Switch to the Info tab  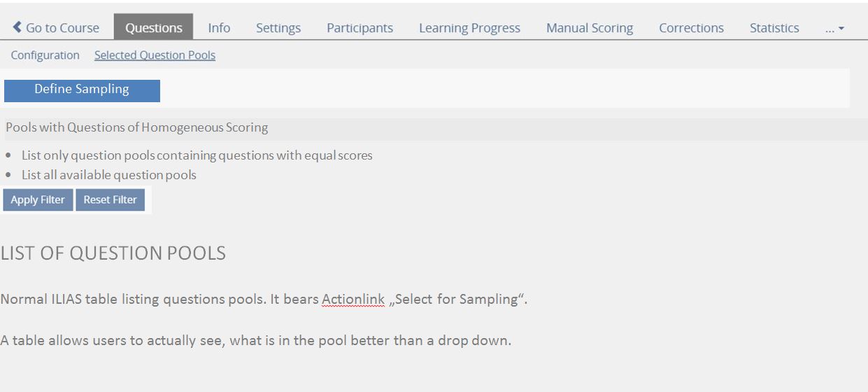point(219,28)
